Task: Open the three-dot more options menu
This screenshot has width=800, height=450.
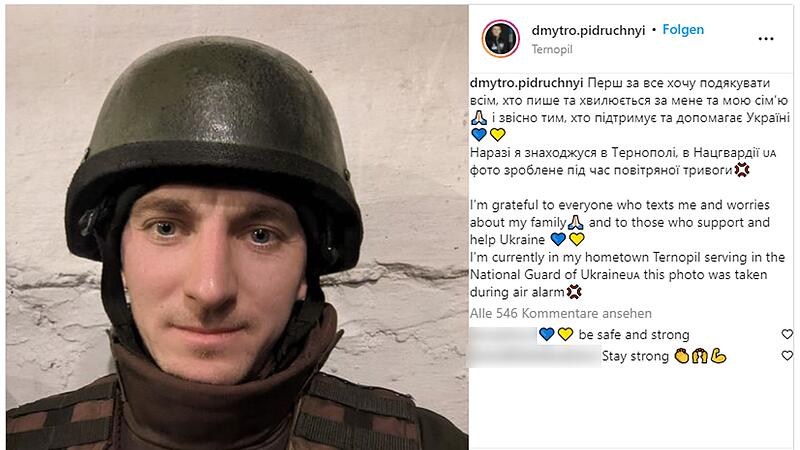Action: tap(765, 39)
